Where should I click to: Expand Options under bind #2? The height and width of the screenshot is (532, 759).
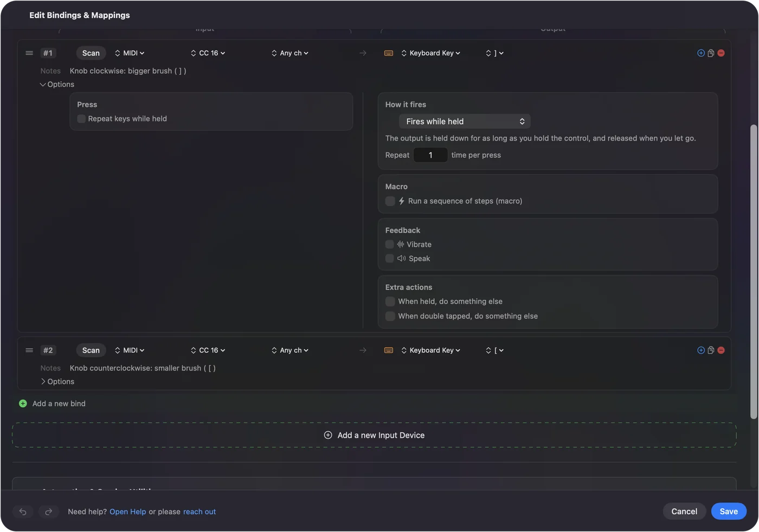[x=57, y=382]
